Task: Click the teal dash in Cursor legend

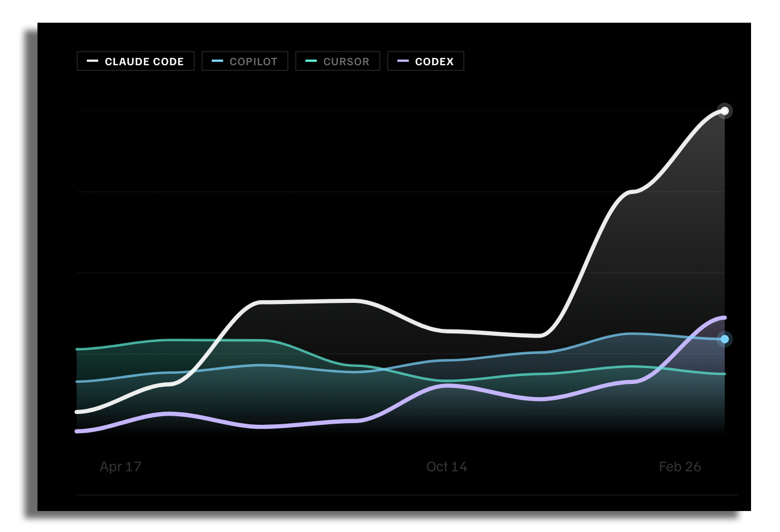Action: 311,61
